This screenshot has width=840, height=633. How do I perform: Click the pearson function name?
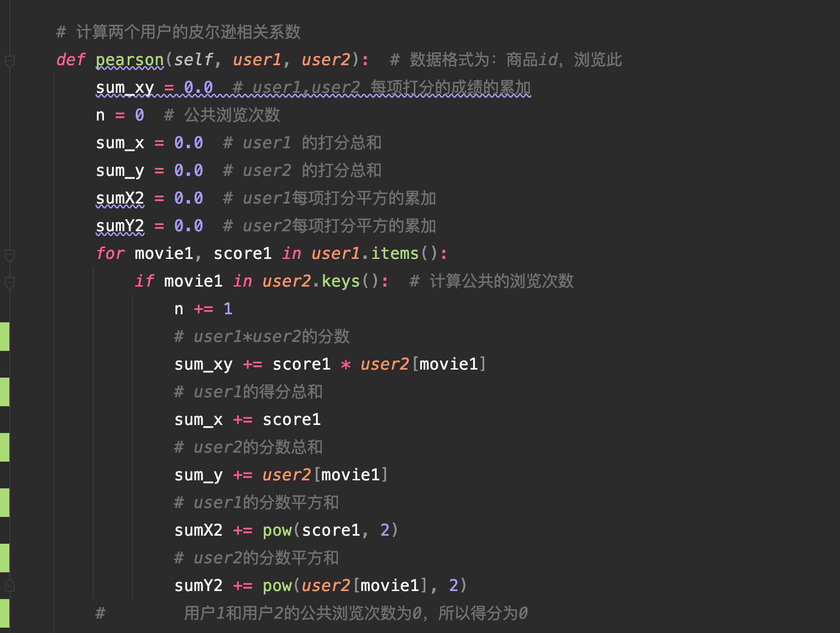[x=130, y=60]
